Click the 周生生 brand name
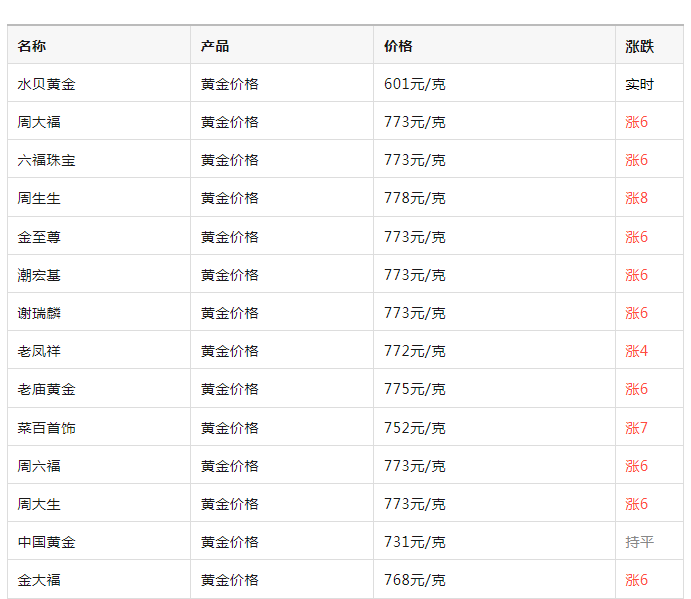The image size is (691, 599). pos(39,198)
